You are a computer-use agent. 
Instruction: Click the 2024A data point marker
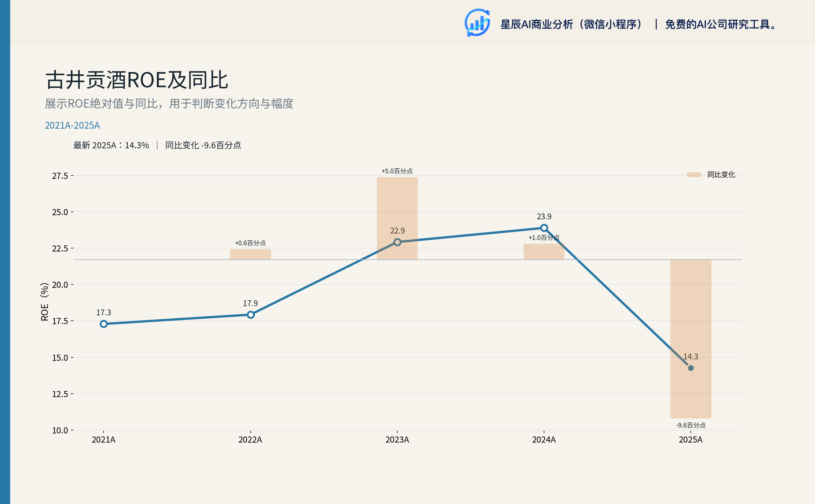point(544,228)
